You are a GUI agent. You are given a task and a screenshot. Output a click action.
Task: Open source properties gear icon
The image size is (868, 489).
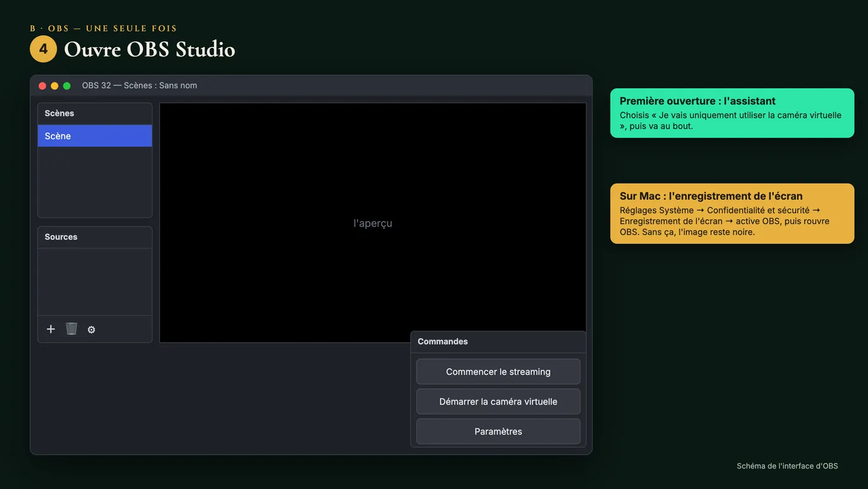(91, 330)
